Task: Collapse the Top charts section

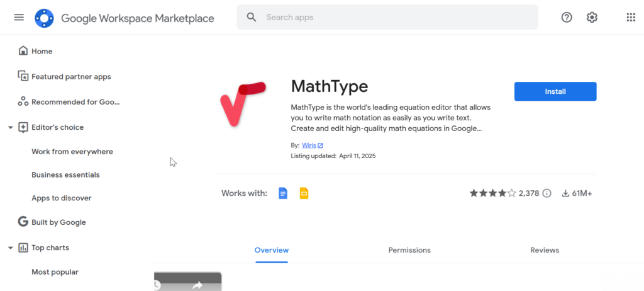Action: pyautogui.click(x=11, y=248)
